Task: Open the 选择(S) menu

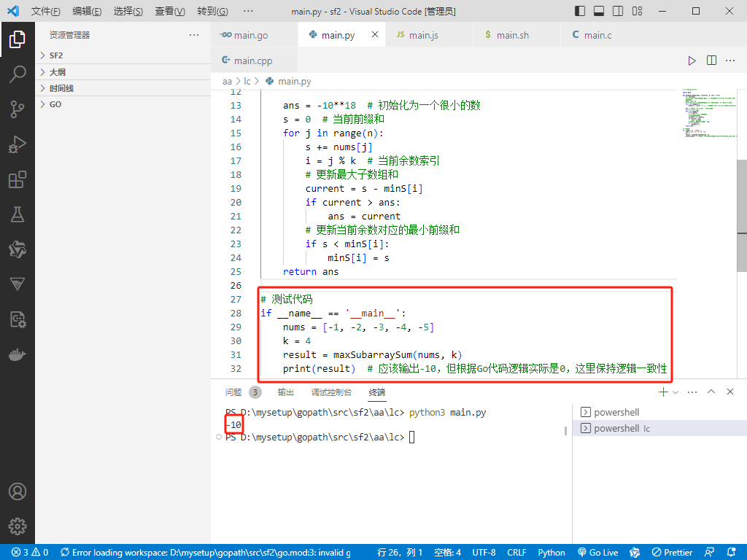Action: (128, 11)
